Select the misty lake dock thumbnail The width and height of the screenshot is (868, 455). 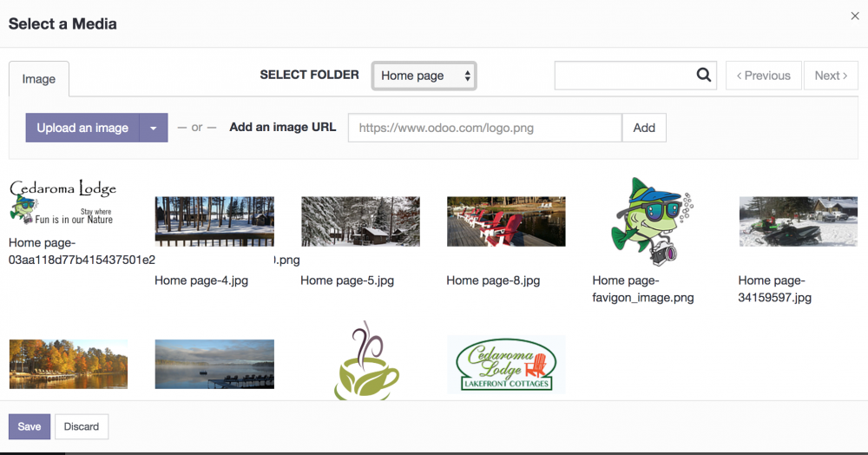tap(214, 364)
